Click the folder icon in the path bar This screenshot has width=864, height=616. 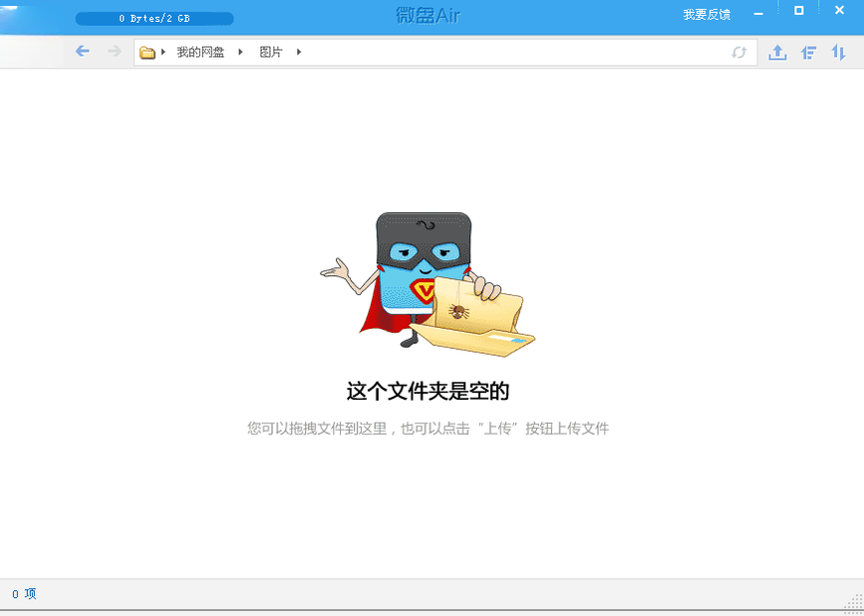[147, 53]
